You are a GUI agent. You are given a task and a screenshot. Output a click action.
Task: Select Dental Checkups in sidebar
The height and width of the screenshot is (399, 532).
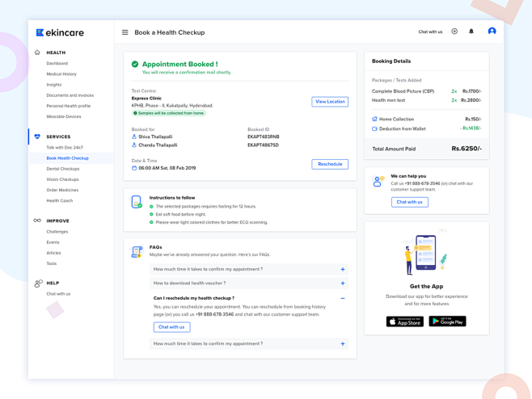(63, 169)
